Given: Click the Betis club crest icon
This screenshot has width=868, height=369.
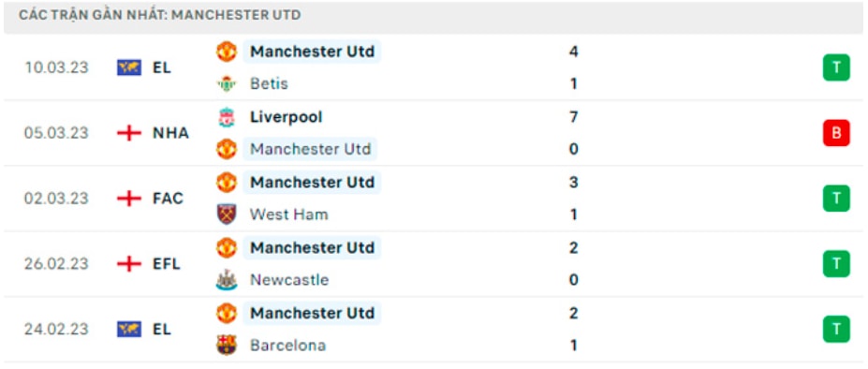Looking at the screenshot, I should tap(226, 83).
